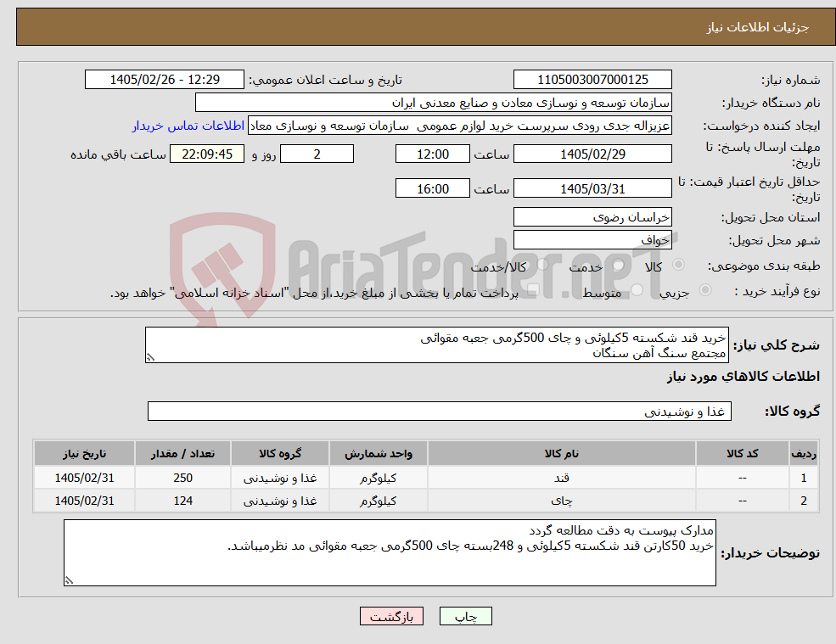Click the need date cell in چای row
Image resolution: width=836 pixels, height=644 pixels.
[84, 501]
